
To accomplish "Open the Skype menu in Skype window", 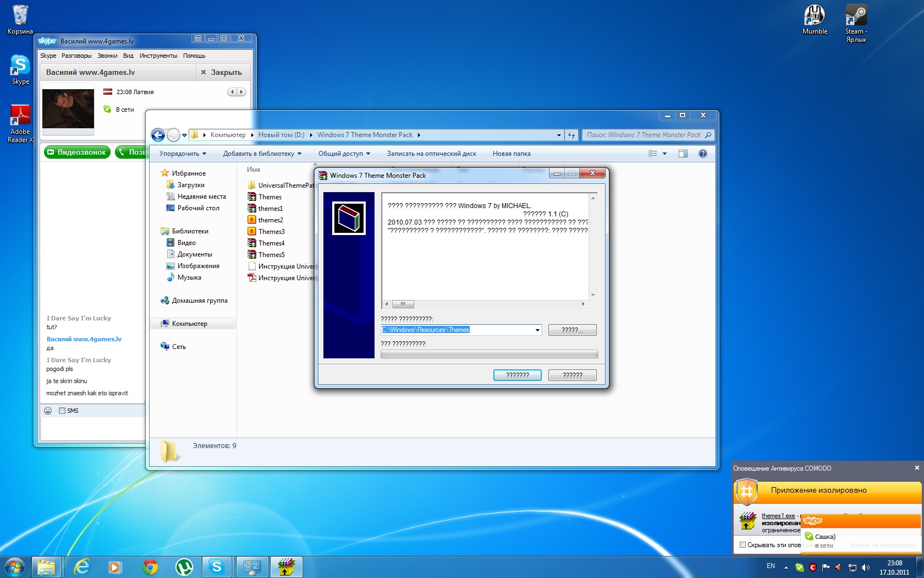I will tap(48, 56).
